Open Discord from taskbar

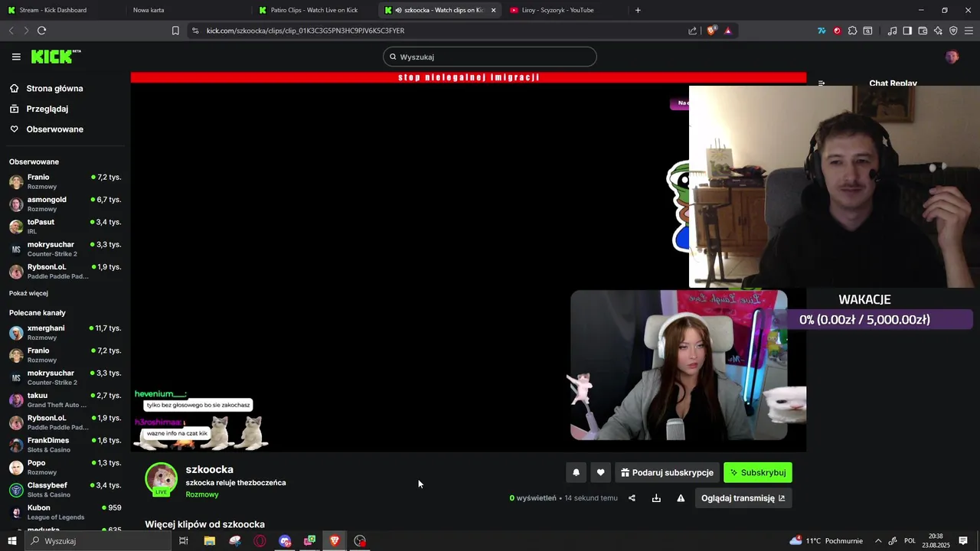pos(285,541)
